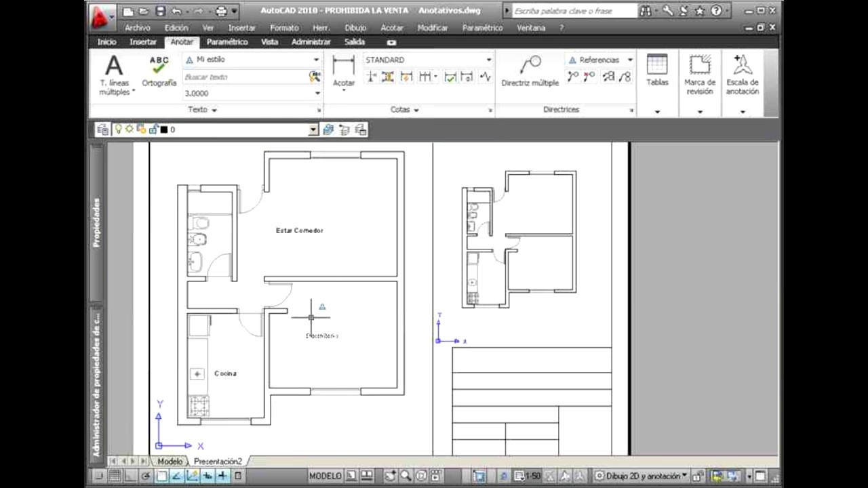Open the Tablas tool
The width and height of the screenshot is (868, 488).
click(x=657, y=70)
